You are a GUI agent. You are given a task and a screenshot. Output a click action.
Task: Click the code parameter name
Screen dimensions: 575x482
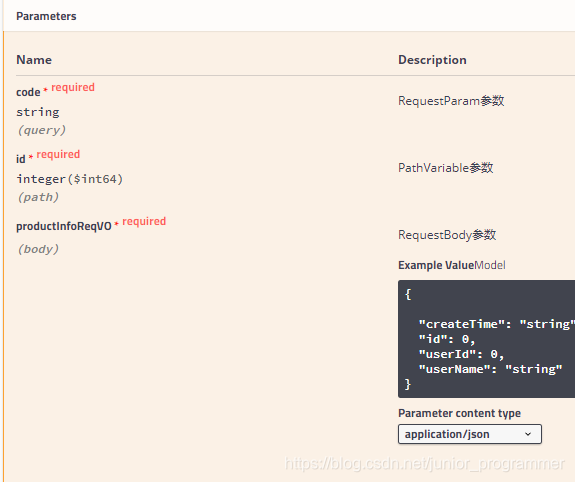tap(28, 92)
